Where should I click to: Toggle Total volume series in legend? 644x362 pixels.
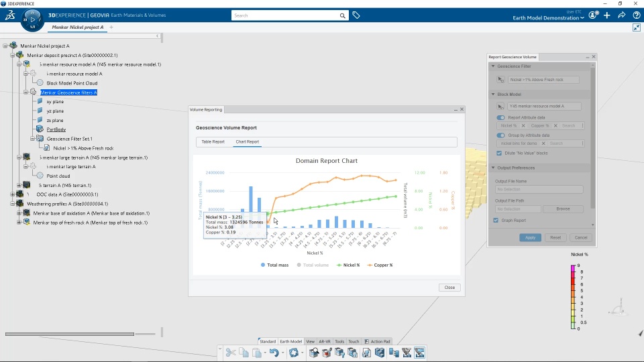(313, 265)
